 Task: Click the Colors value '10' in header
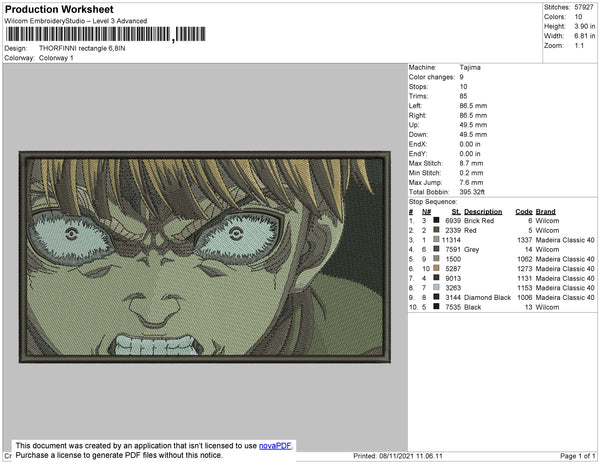[x=578, y=17]
